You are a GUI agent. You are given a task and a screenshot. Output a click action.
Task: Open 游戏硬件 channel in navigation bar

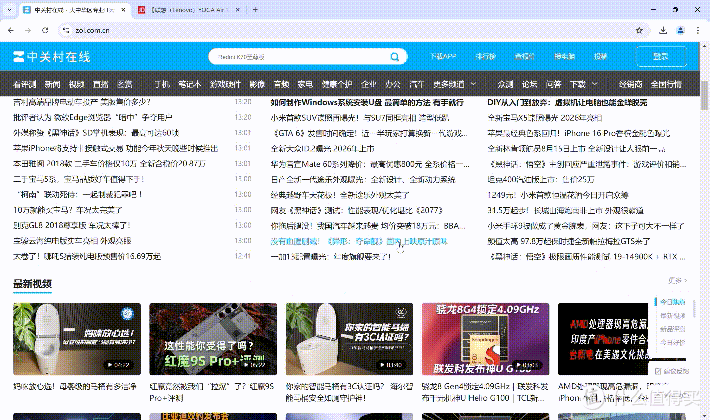pyautogui.click(x=225, y=84)
